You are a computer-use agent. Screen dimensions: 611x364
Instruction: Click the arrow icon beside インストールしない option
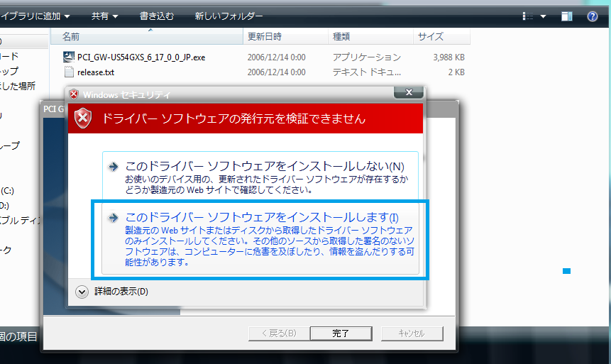point(113,167)
